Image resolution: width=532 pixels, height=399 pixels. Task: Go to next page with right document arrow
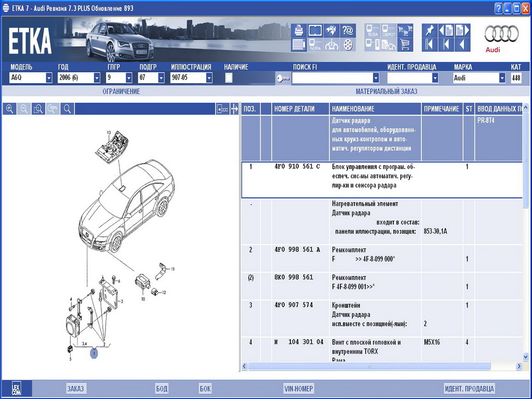pos(462,31)
